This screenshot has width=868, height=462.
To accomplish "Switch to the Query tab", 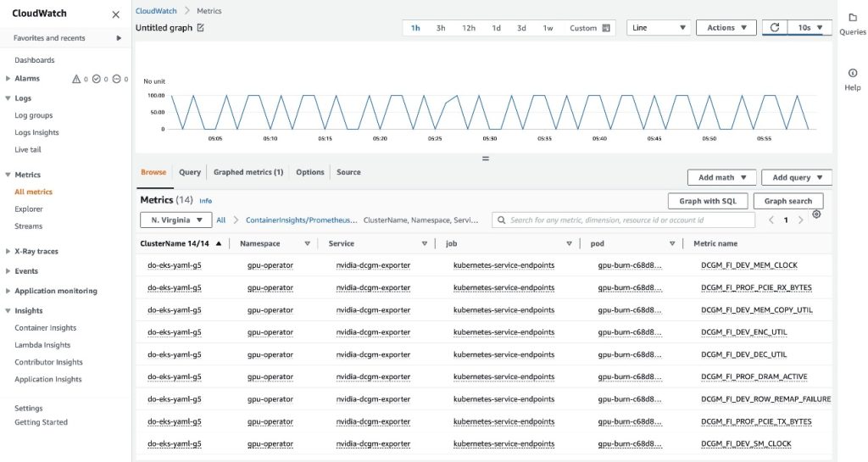I will coord(189,172).
